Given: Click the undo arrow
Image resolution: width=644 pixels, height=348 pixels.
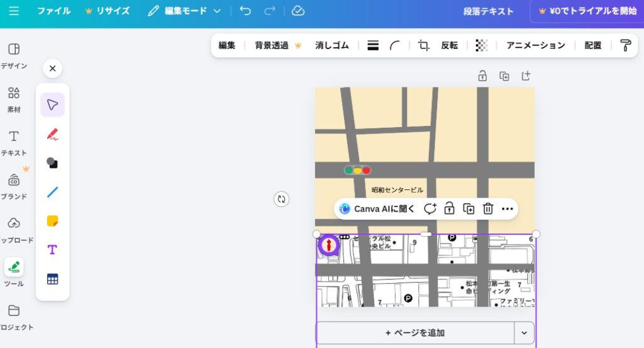Looking at the screenshot, I should click(245, 11).
